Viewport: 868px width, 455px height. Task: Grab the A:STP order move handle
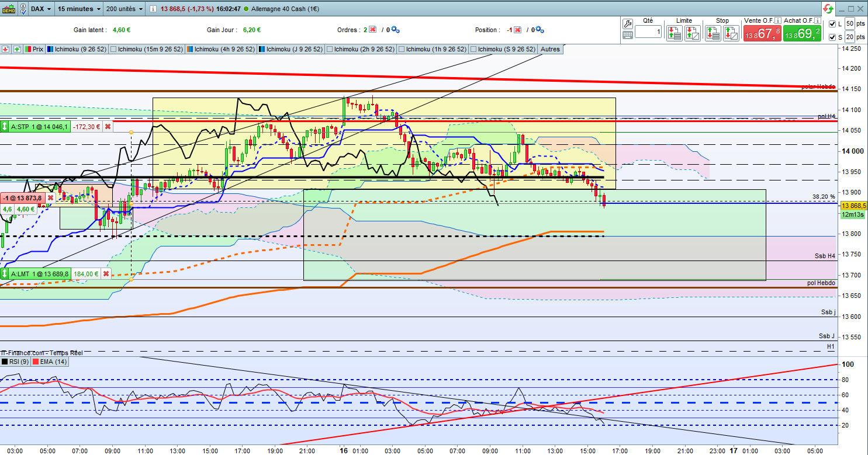pos(5,126)
